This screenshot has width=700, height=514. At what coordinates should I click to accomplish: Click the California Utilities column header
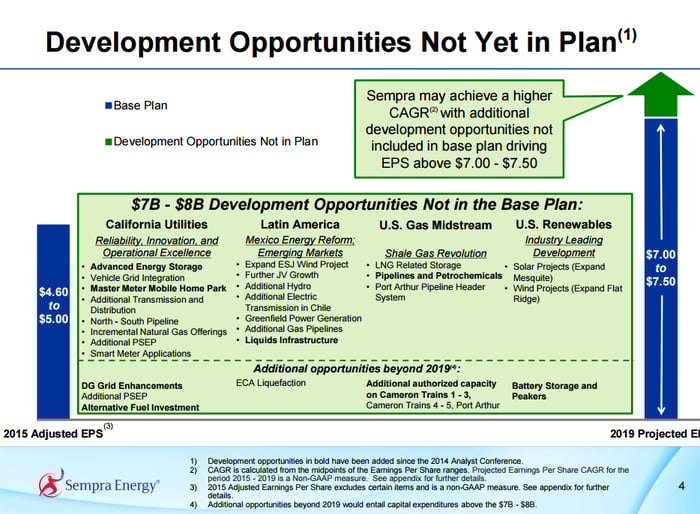coord(156,225)
